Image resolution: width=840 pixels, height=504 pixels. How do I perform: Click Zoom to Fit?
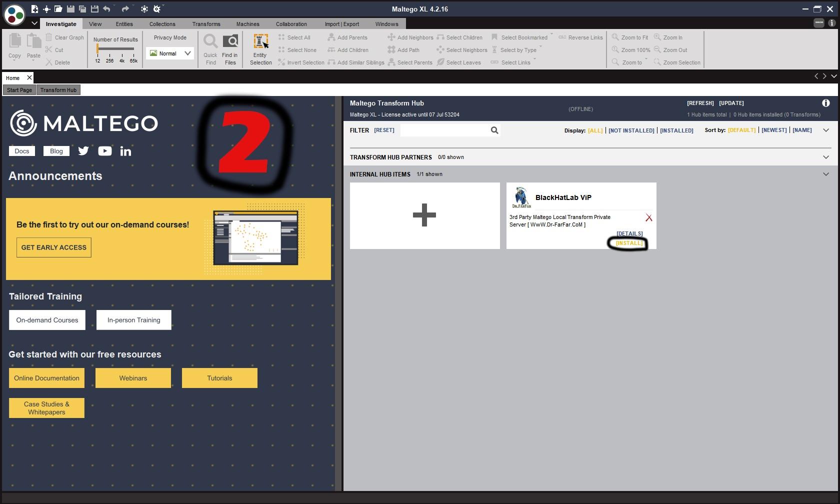click(x=630, y=37)
